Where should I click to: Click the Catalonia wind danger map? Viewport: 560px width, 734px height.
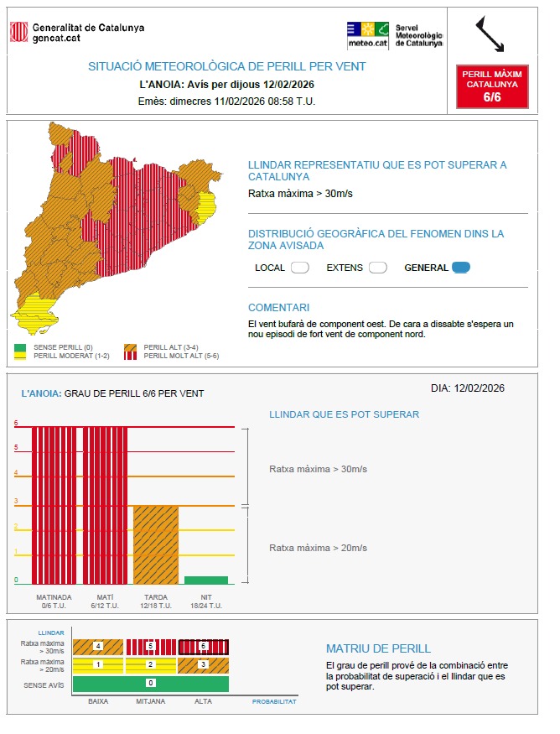(116, 228)
